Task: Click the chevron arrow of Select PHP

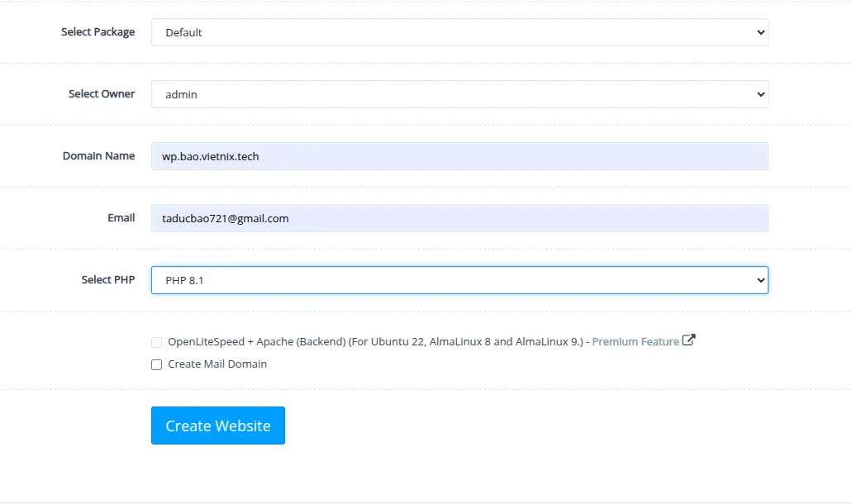Action: [x=760, y=280]
